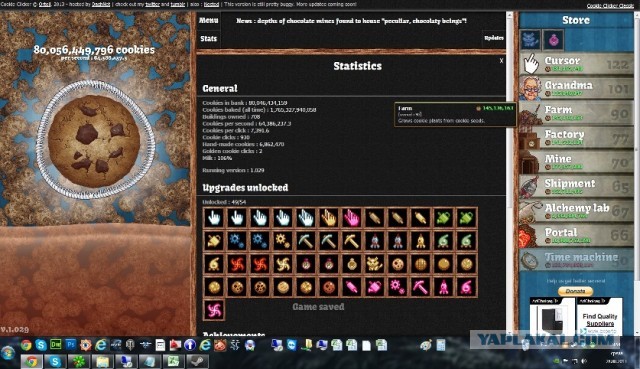This screenshot has height=369, width=640.
Task: Click the 'Cookies in bank' stat line
Action: pyautogui.click(x=244, y=103)
